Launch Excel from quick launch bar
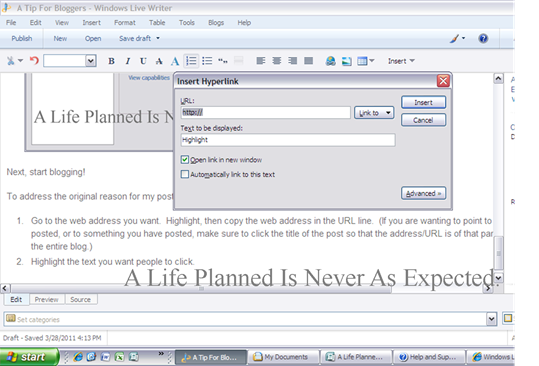The image size is (539, 366). pyautogui.click(x=119, y=357)
